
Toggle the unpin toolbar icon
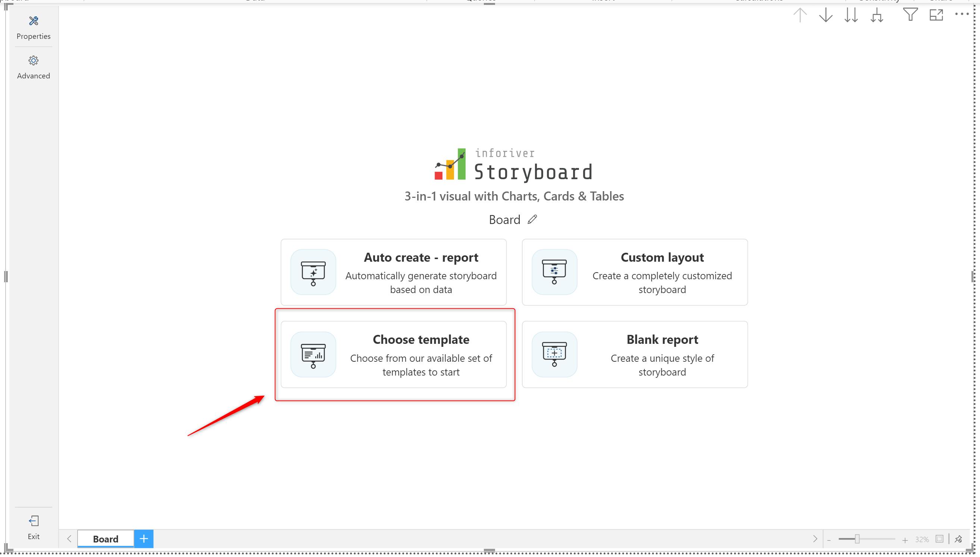click(x=958, y=539)
